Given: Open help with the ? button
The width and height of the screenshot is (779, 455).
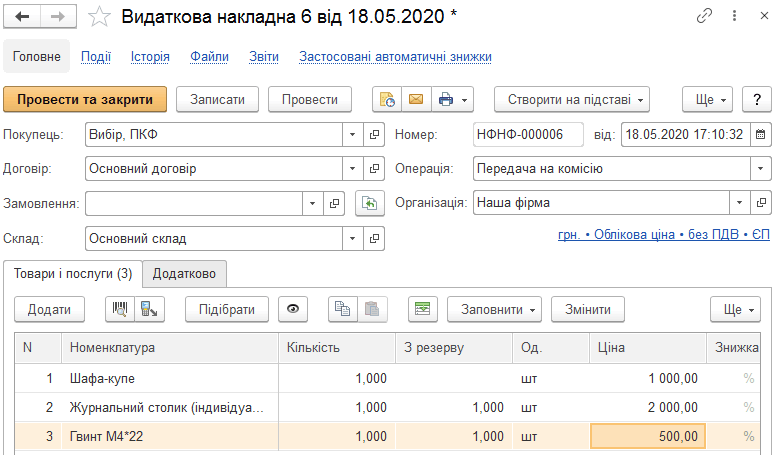Looking at the screenshot, I should click(x=757, y=99).
